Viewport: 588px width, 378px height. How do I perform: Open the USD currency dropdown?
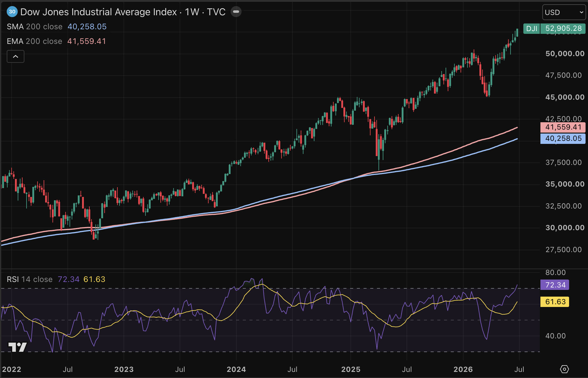(x=564, y=12)
